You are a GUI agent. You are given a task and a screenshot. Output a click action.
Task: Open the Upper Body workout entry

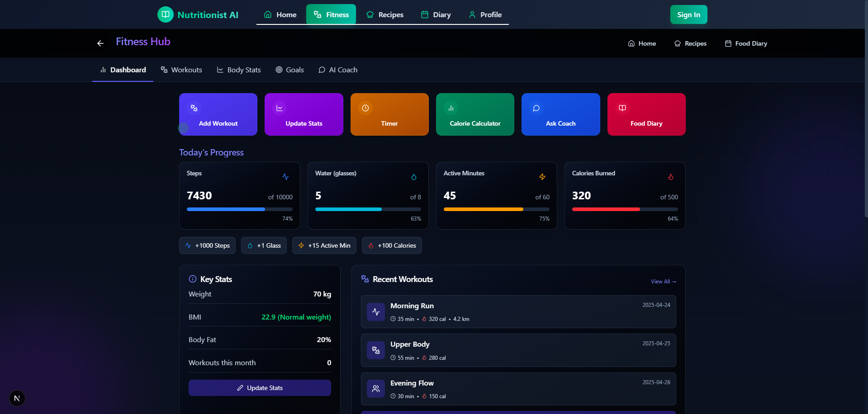(x=518, y=350)
